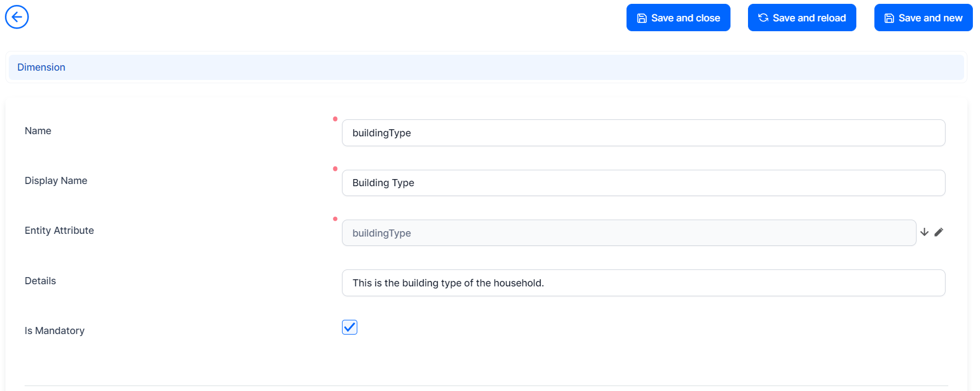
Task: Select the Dimension tab header
Action: (x=41, y=67)
